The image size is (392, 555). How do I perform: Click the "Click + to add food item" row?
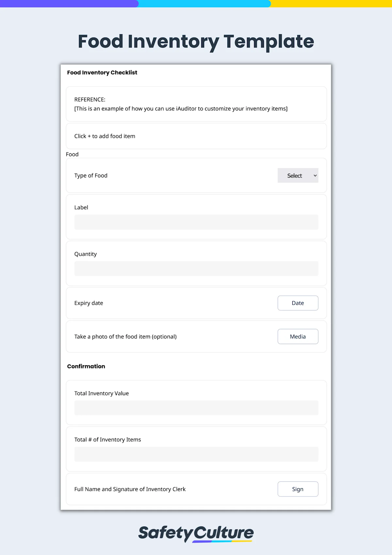point(196,136)
